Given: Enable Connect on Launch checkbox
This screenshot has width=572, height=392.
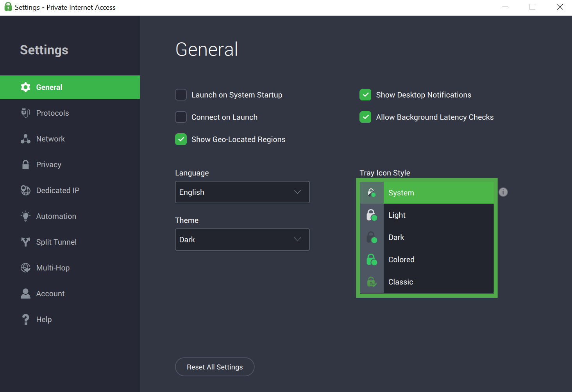Looking at the screenshot, I should click(x=181, y=117).
